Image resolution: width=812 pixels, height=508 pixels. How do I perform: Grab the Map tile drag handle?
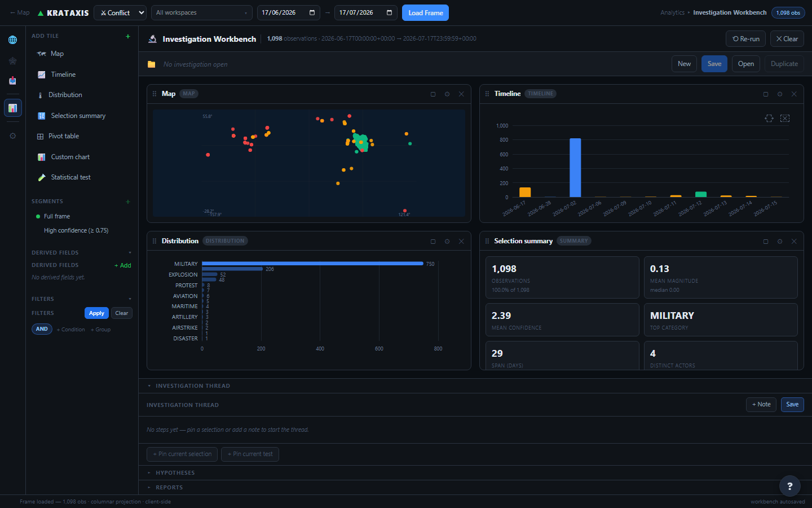click(x=155, y=94)
